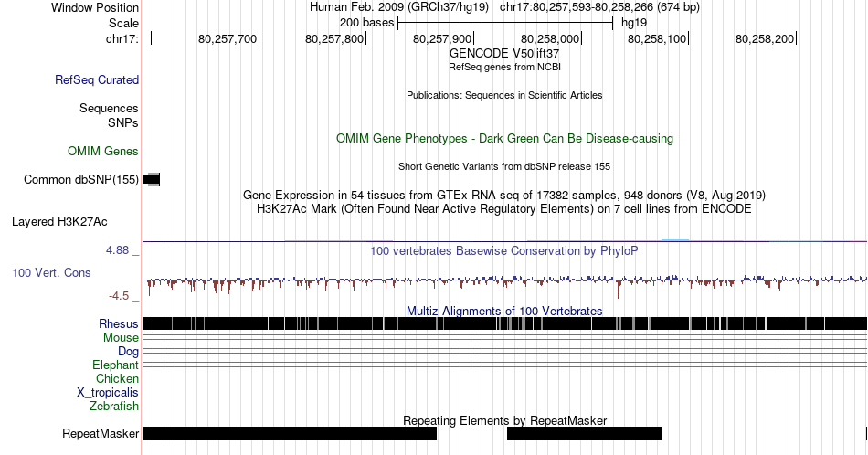Viewport: 868px width, 455px height.
Task: Click the Elephant alignment line
Action: (x=504, y=365)
